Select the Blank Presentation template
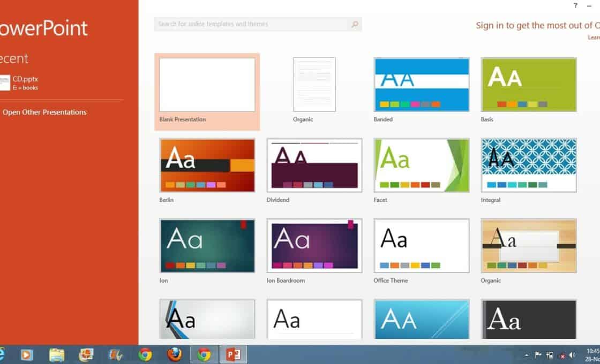600x364 pixels. tap(207, 85)
